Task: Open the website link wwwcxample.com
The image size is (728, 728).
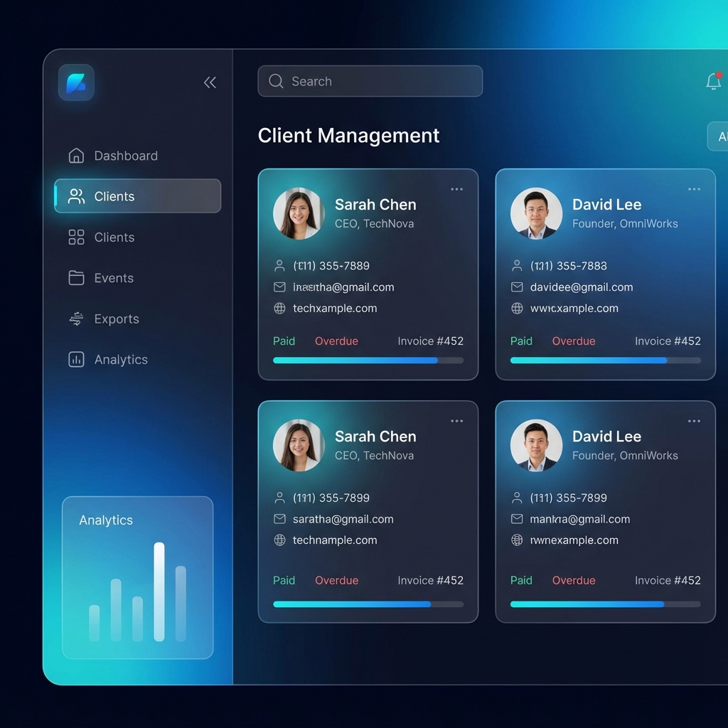Action: pyautogui.click(x=574, y=309)
